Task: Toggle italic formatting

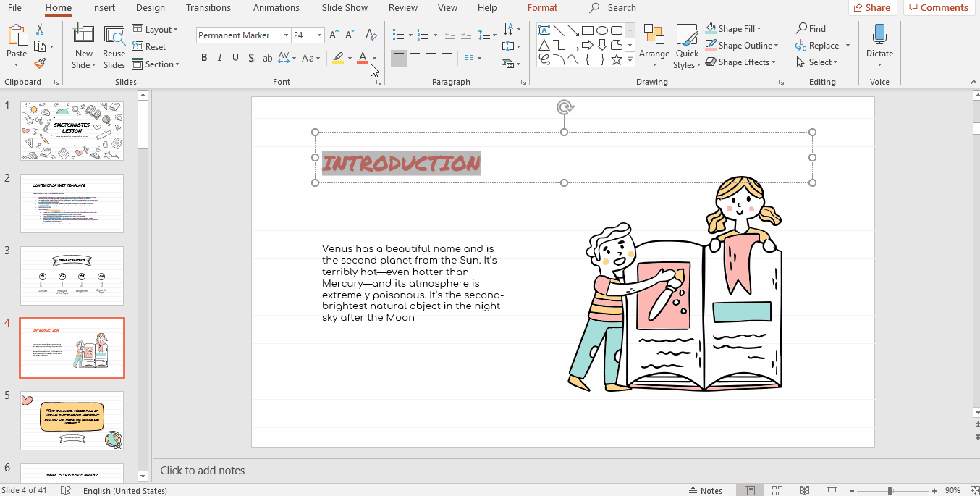Action: click(x=219, y=57)
